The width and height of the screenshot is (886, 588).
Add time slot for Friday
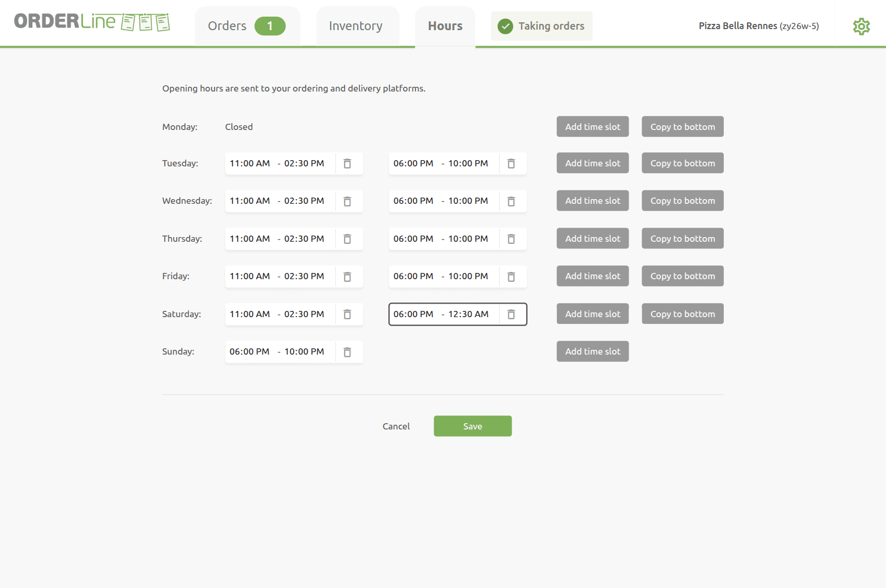point(593,276)
